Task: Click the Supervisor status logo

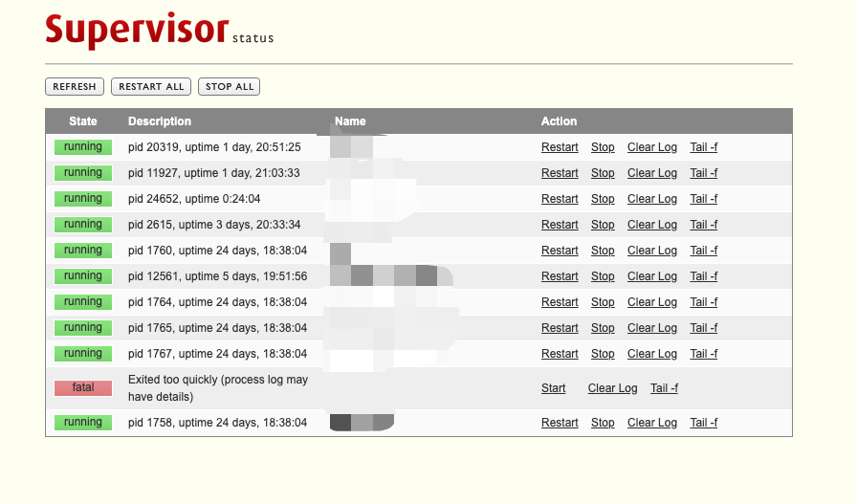Action: pos(159,30)
